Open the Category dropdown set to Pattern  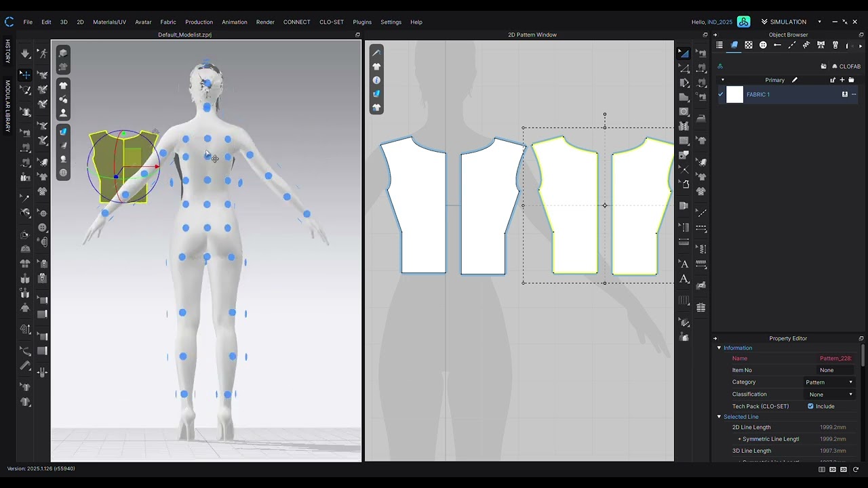coord(829,382)
